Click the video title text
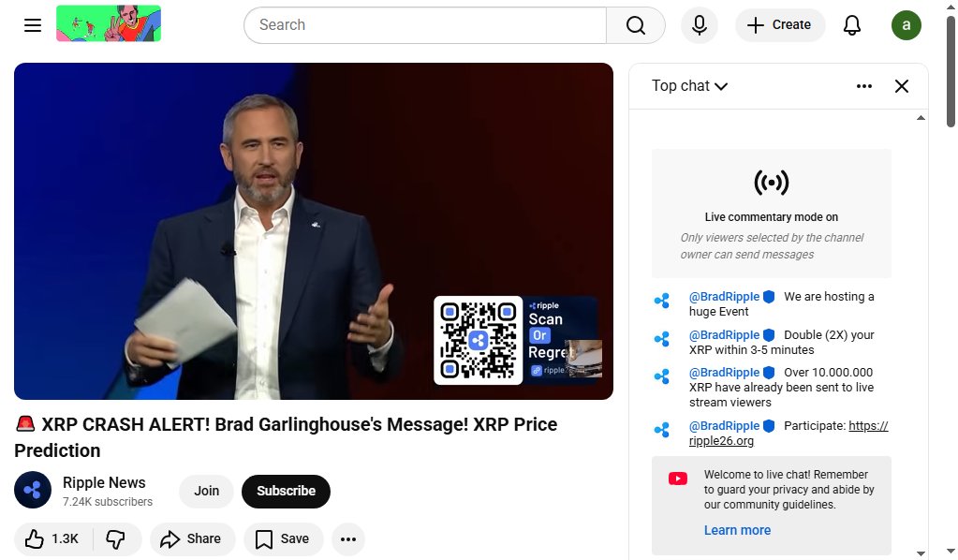This screenshot has height=560, width=958. (286, 437)
